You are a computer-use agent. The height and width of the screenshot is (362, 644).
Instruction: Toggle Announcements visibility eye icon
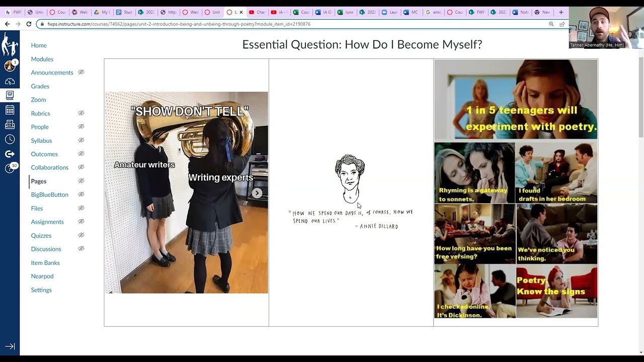(x=81, y=72)
